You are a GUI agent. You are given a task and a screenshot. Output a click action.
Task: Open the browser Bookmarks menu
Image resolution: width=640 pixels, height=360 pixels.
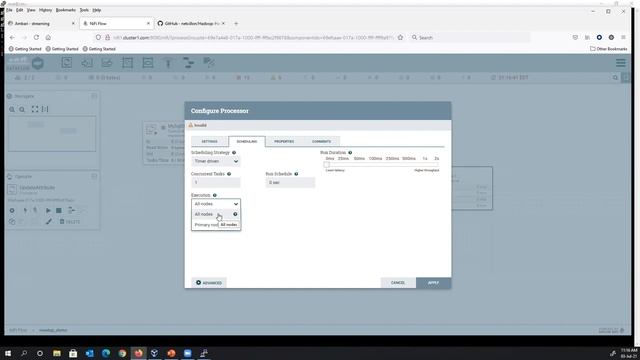66,10
